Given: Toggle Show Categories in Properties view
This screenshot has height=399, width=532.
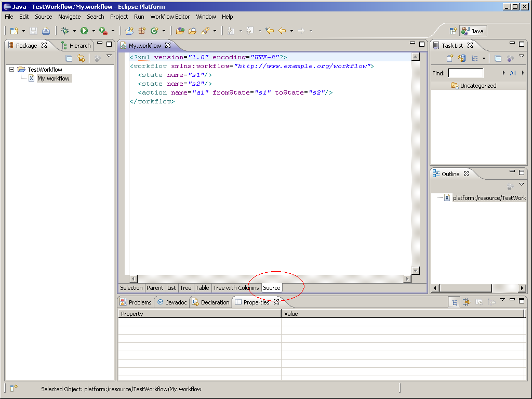Looking at the screenshot, I should pyautogui.click(x=455, y=302).
